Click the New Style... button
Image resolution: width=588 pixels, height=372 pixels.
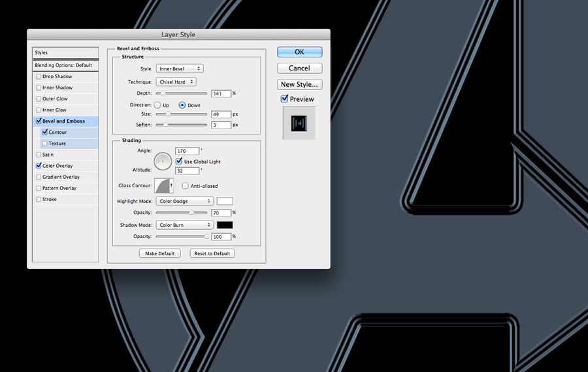[x=300, y=84]
